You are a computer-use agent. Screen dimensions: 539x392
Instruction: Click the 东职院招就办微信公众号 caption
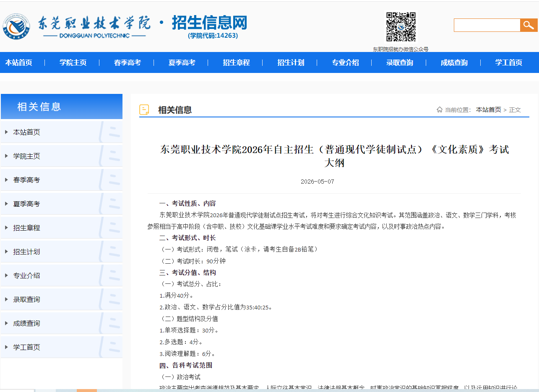click(x=401, y=49)
